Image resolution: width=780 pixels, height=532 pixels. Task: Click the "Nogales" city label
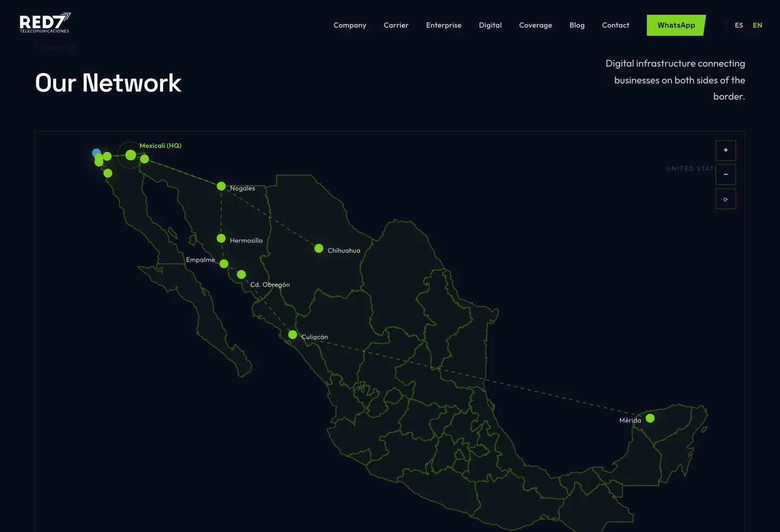coord(242,189)
